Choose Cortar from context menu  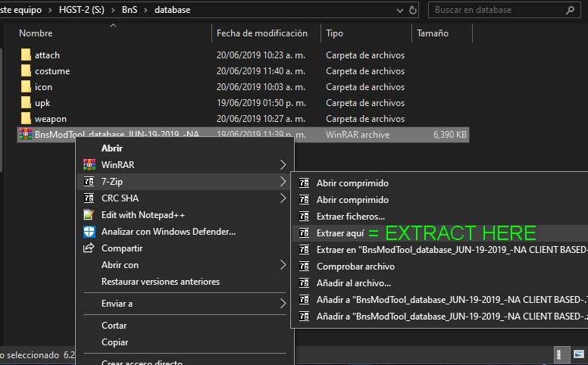tap(114, 326)
